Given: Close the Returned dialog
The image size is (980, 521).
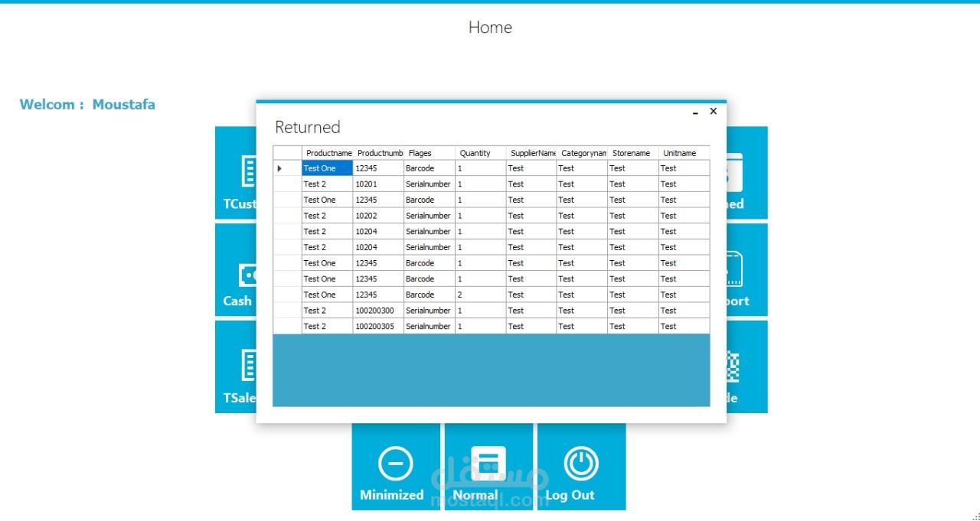Looking at the screenshot, I should tap(714, 111).
